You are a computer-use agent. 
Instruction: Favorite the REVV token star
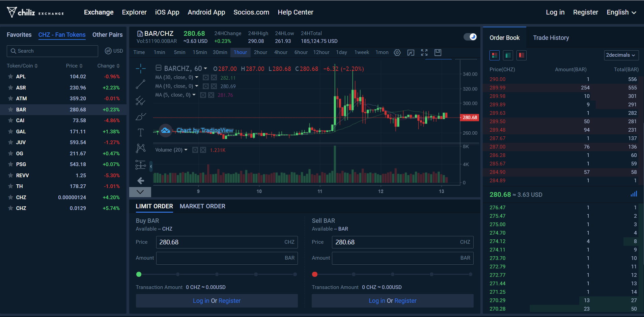pos(11,176)
